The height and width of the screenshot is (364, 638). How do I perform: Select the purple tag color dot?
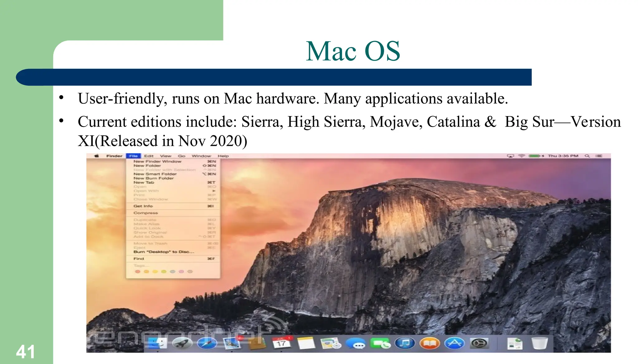[181, 272]
